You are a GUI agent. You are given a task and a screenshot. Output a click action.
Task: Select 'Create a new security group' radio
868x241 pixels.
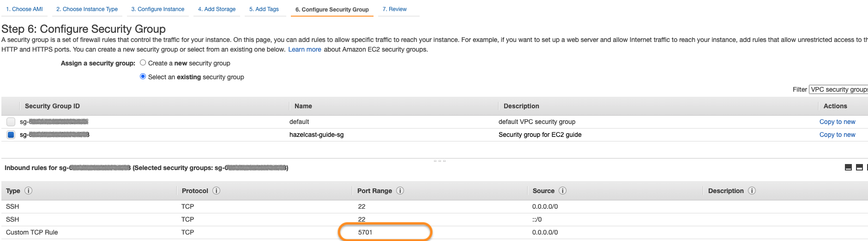[143, 63]
